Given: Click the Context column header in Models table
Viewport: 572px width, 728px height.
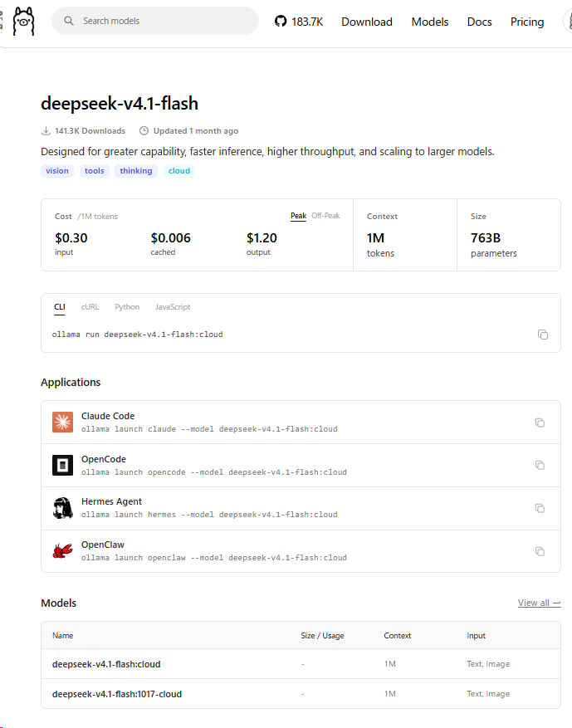Looking at the screenshot, I should coord(398,636).
